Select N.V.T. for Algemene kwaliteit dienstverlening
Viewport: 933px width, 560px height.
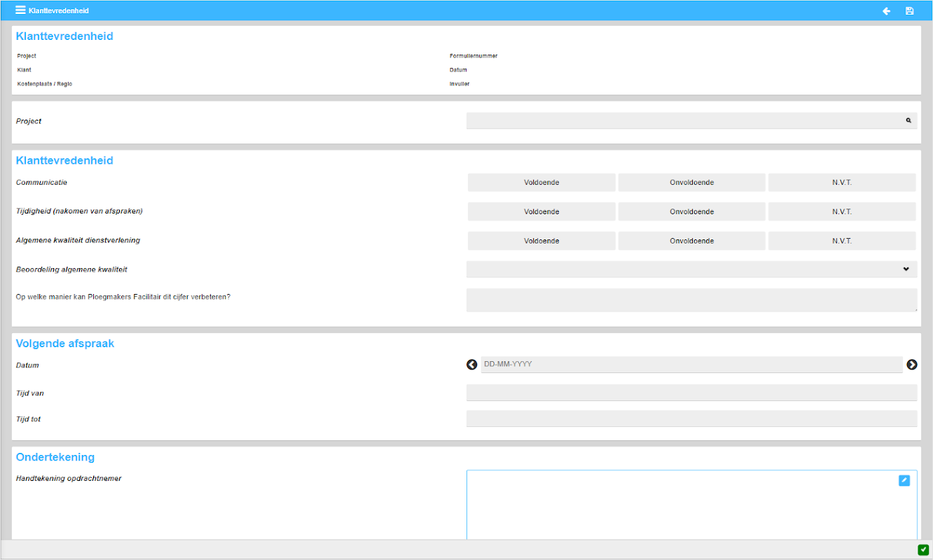pyautogui.click(x=842, y=241)
